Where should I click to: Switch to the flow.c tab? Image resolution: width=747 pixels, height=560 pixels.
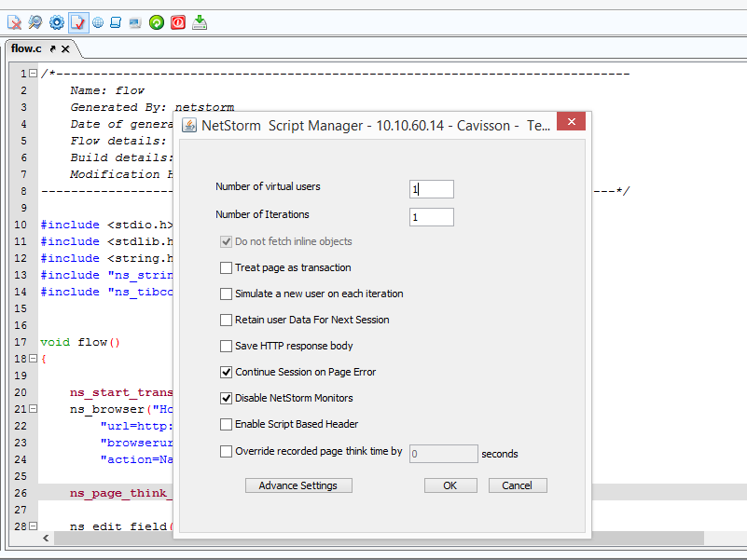[x=26, y=48]
